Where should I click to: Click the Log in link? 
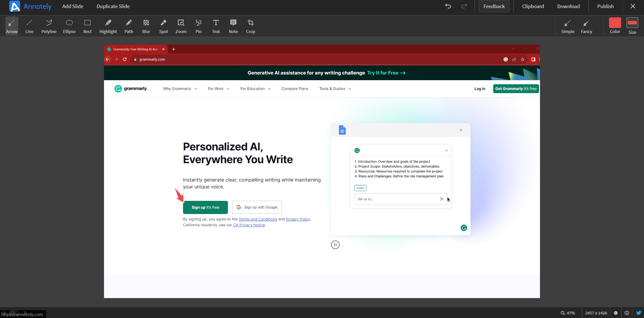(480, 89)
